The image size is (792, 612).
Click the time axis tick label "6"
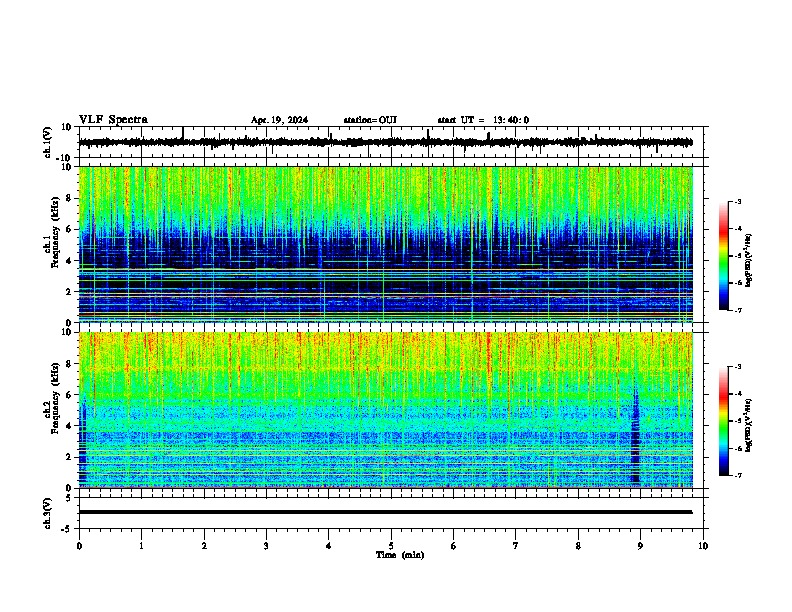coord(454,546)
